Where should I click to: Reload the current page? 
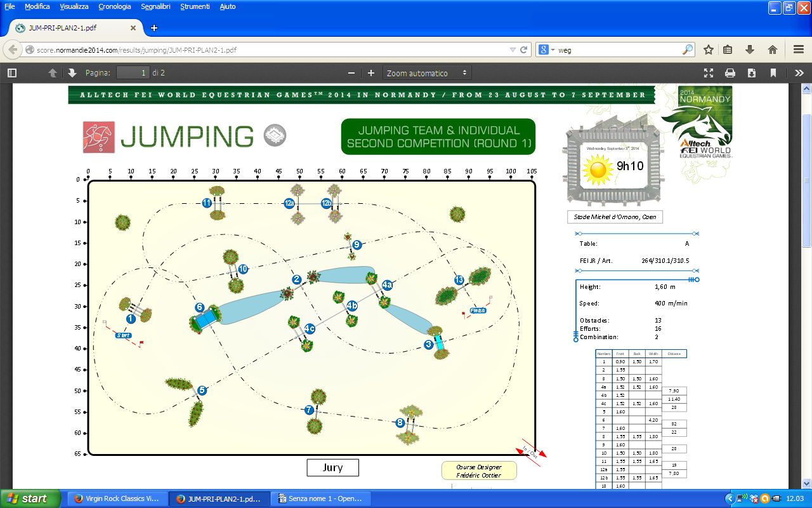(x=524, y=50)
